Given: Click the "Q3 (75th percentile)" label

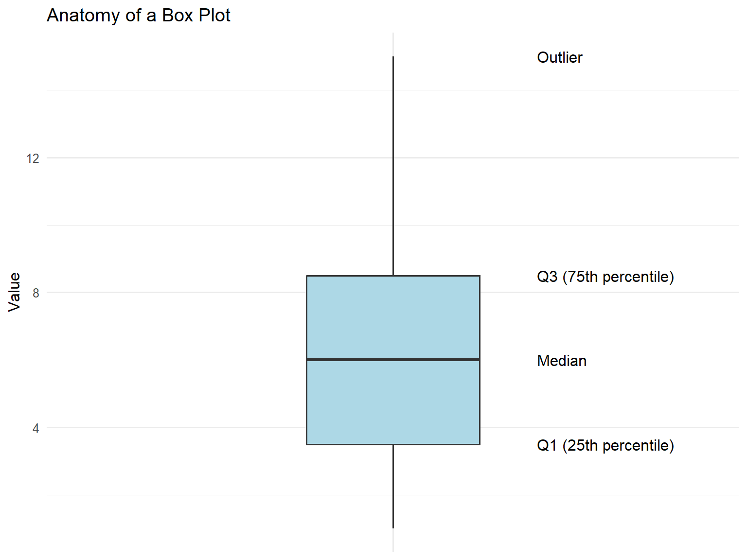Looking at the screenshot, I should click(605, 277).
